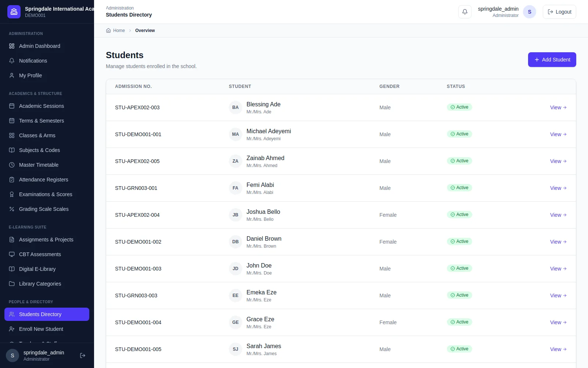
Task: Click the CBT Assessments monitor icon
Action: [x=12, y=254]
